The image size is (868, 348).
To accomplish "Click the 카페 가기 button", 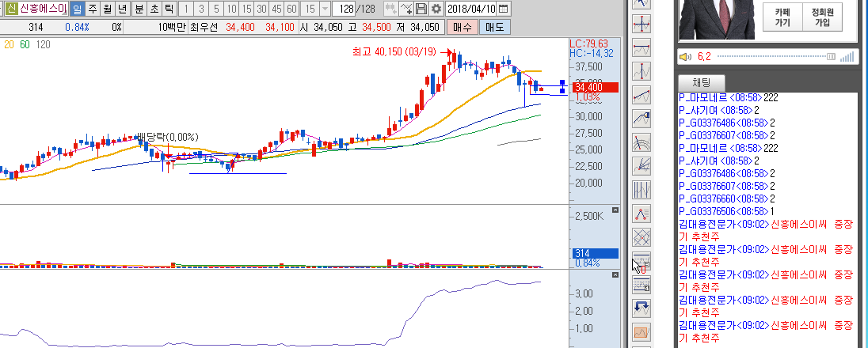I will pyautogui.click(x=782, y=17).
